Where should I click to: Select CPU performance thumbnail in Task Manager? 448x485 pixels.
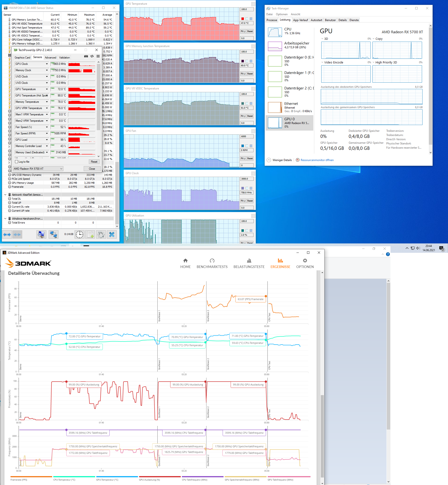click(275, 32)
